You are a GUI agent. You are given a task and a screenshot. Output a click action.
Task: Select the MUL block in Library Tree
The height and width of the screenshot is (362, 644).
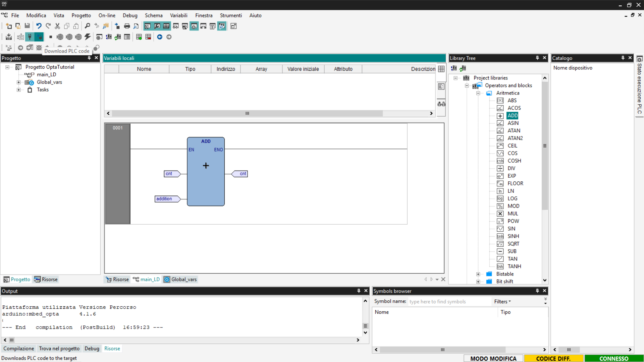[513, 214]
